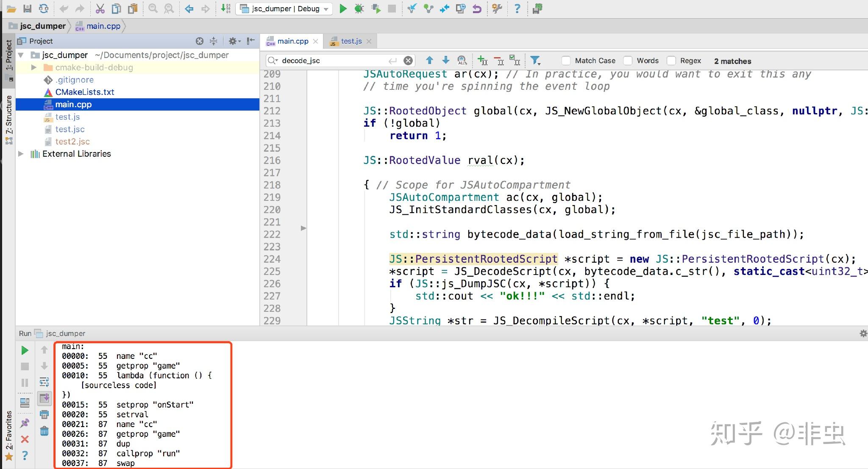Switch to the test.js editor tab
The image size is (868, 469).
click(x=351, y=41)
